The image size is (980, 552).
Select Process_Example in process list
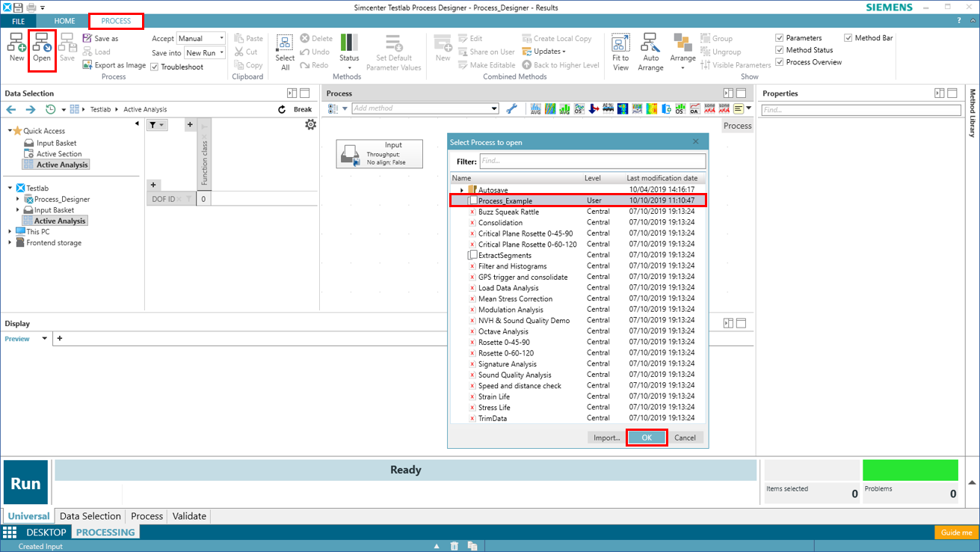click(505, 200)
